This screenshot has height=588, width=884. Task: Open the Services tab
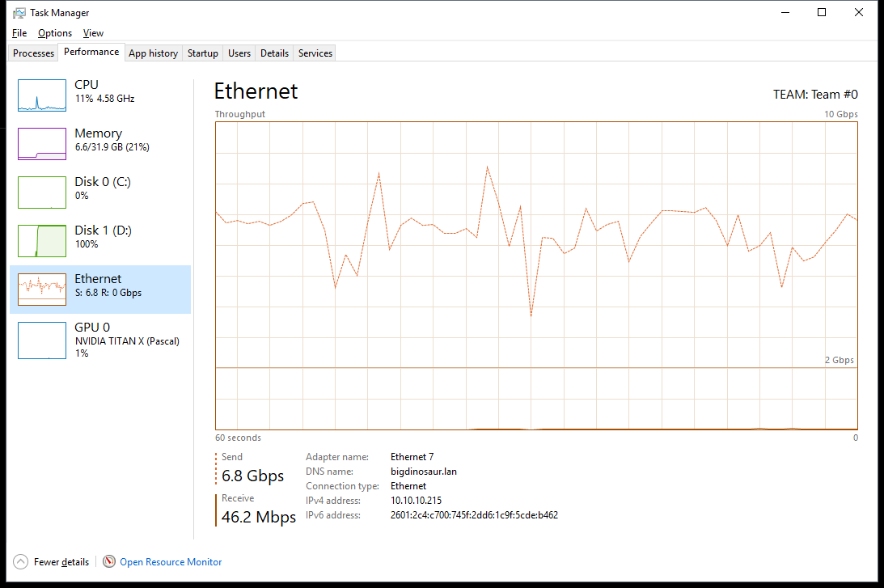coord(315,53)
